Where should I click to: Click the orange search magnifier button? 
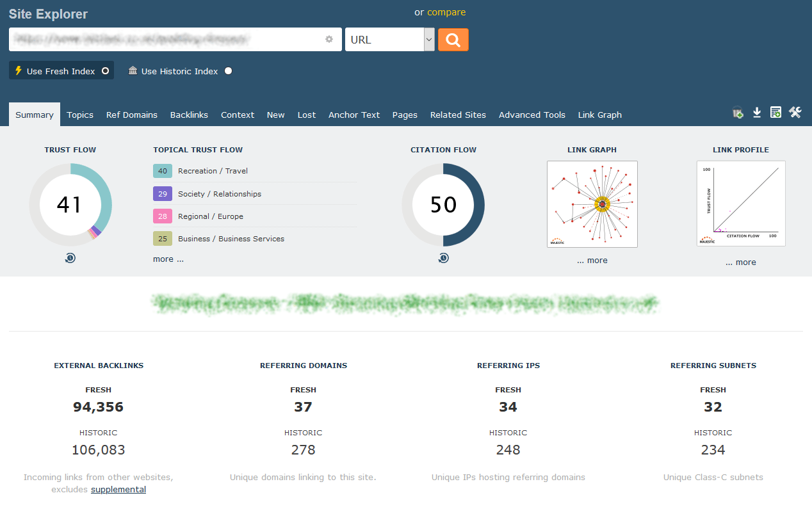(453, 40)
